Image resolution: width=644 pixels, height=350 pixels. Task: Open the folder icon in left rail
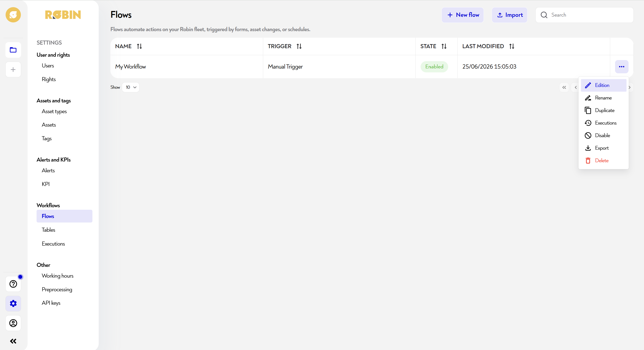13,50
